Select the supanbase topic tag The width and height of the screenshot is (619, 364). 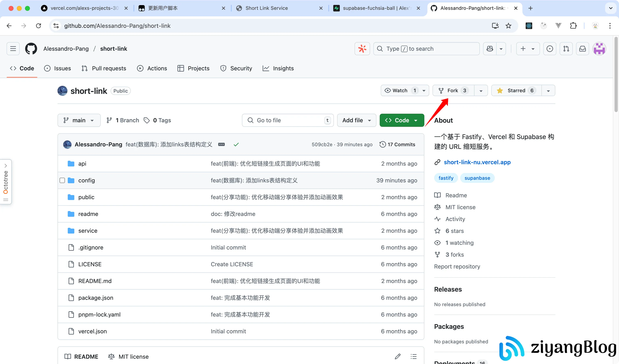click(x=477, y=178)
